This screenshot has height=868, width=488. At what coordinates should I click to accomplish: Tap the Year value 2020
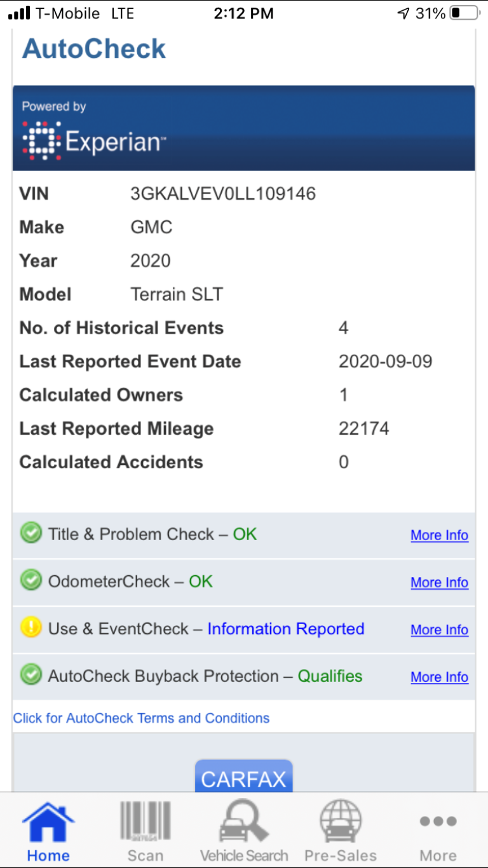[151, 261]
